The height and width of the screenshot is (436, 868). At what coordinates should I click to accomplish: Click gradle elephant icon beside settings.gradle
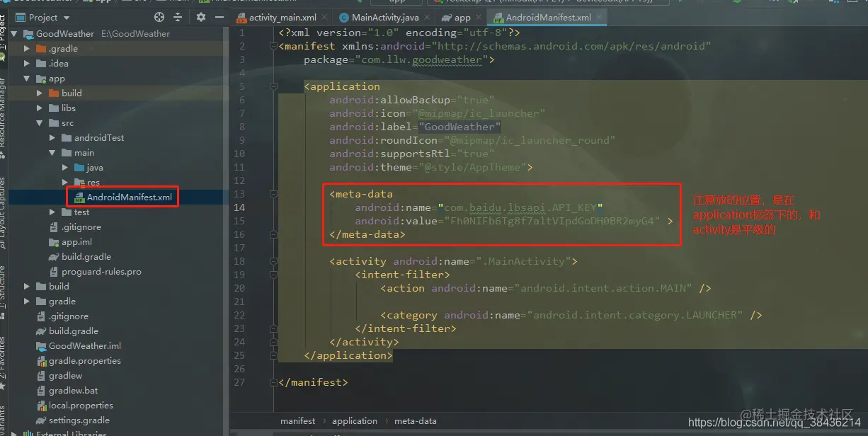42,420
